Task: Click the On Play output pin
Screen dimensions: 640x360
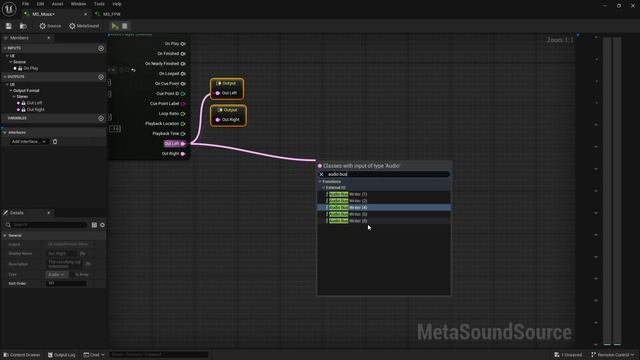Action: (x=183, y=44)
